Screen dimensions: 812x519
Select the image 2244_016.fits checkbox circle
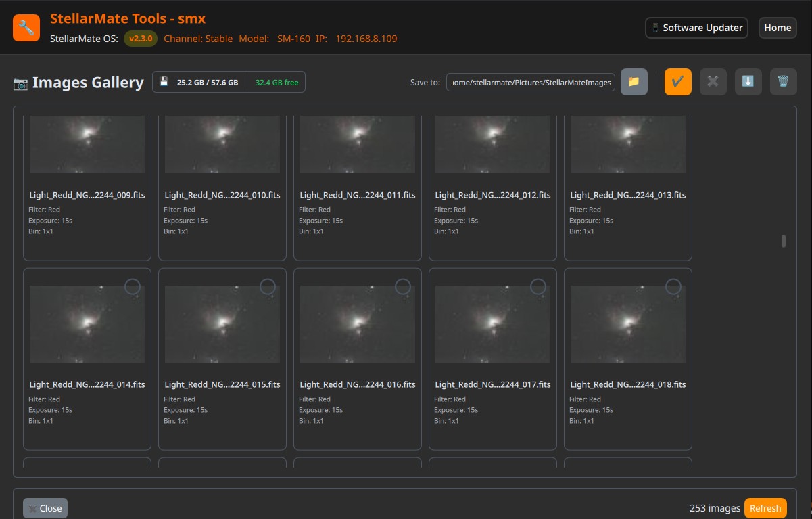click(x=403, y=287)
